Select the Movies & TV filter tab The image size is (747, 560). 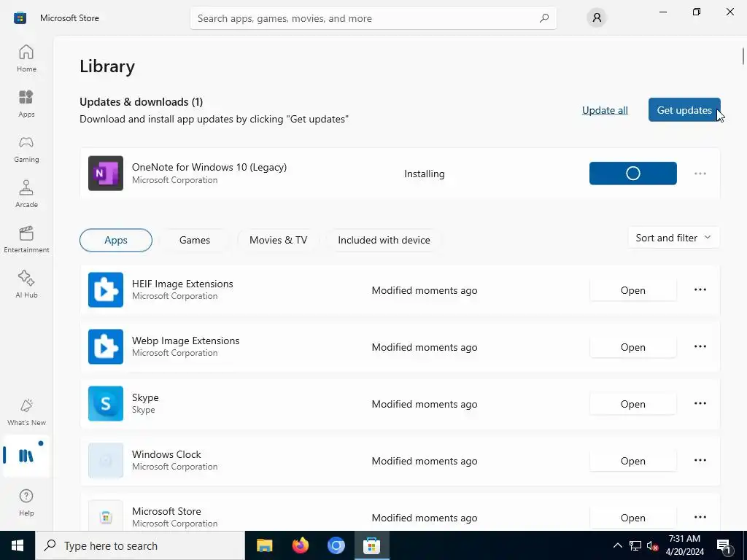click(278, 240)
